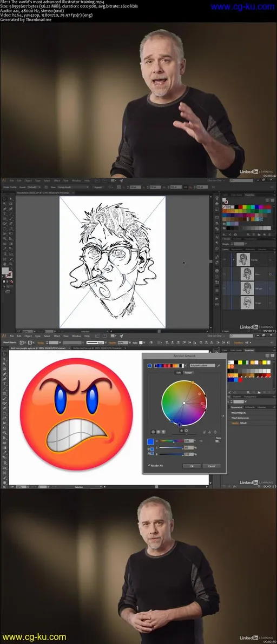Select the Direct Selection tool in upper Illustrator frame
277x644 pixels.
tap(11, 199)
